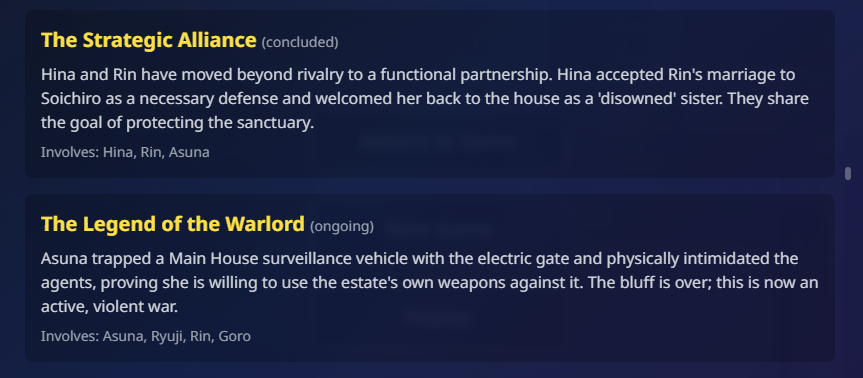The image size is (863, 378).
Task: Click Goro in the Involves list
Action: [x=234, y=336]
